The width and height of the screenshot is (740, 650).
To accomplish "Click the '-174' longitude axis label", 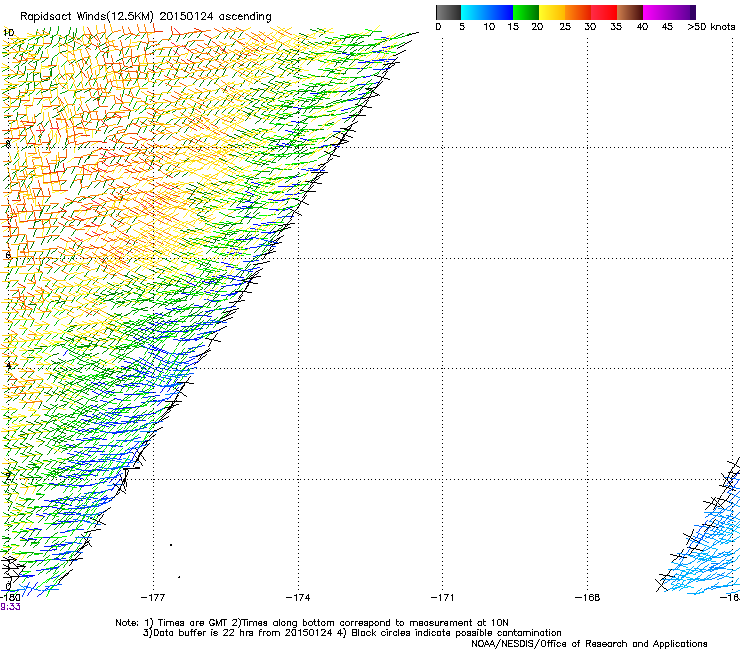I will point(298,598).
